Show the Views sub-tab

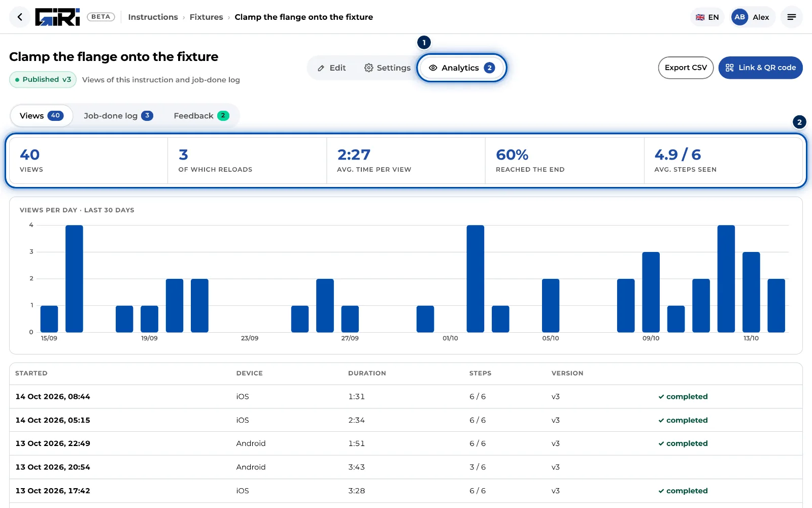(42, 116)
